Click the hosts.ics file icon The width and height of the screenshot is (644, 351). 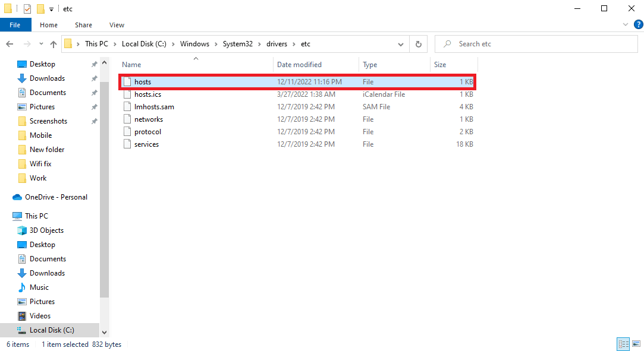[127, 94]
